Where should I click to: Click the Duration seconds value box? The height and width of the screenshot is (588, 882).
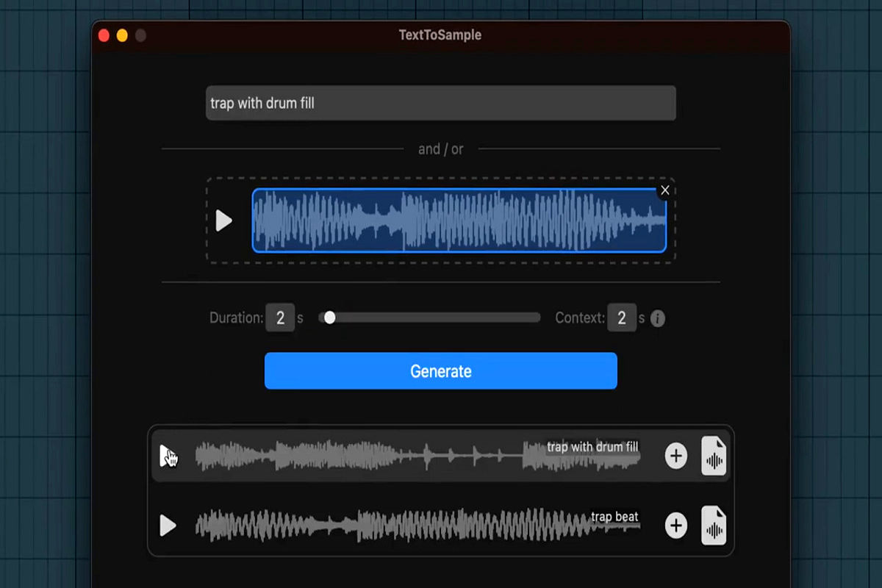click(x=280, y=318)
